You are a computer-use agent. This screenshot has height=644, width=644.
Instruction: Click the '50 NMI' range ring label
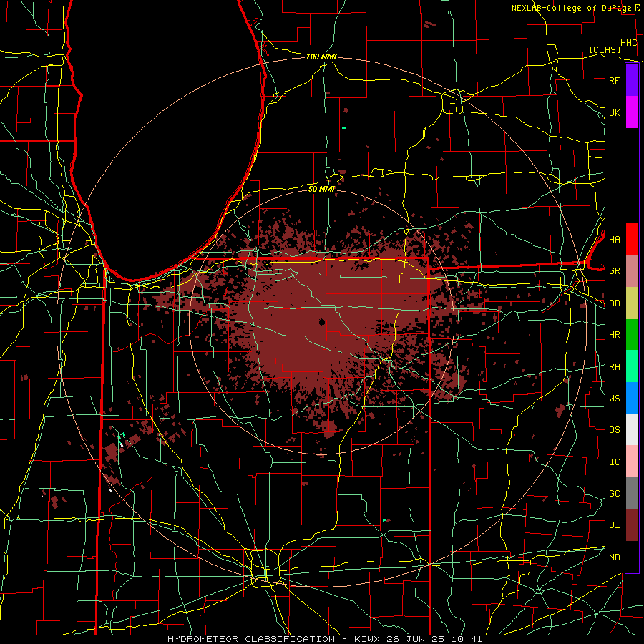point(321,189)
